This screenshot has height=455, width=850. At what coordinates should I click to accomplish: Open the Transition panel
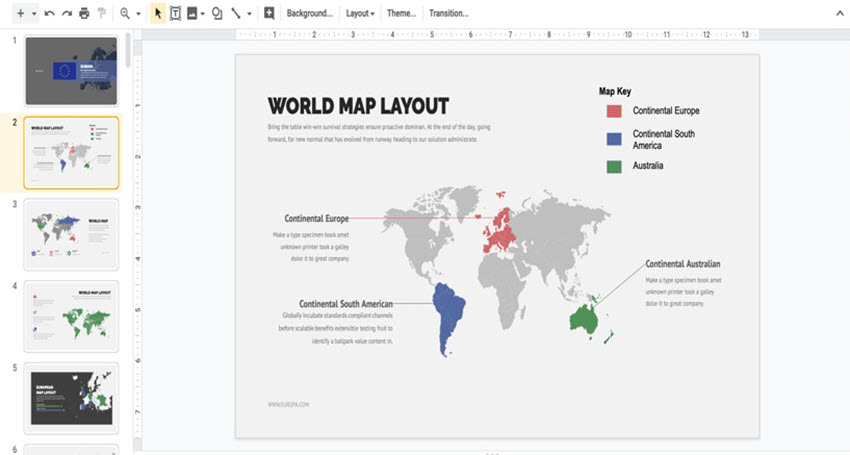[x=448, y=13]
